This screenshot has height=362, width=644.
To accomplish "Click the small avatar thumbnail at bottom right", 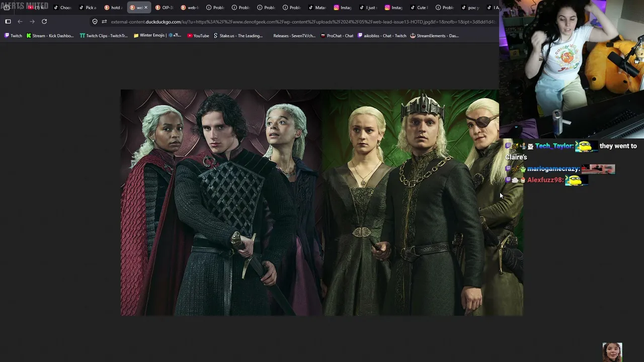I will pyautogui.click(x=612, y=352).
